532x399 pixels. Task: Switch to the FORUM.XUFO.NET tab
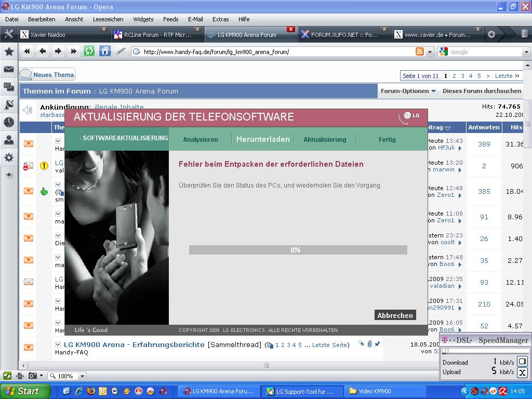tap(344, 34)
